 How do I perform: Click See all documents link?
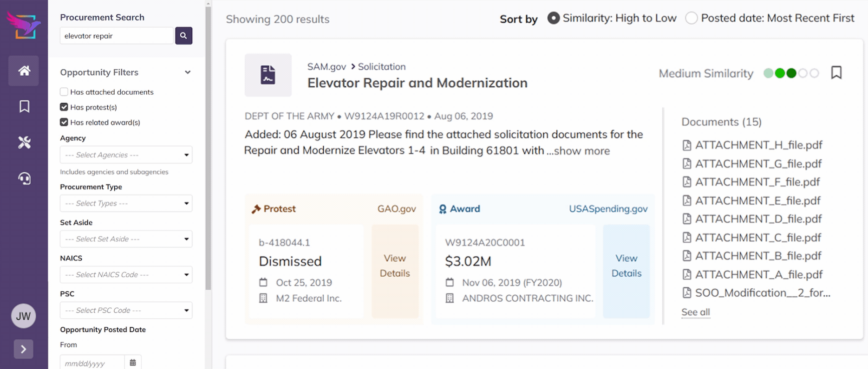point(695,312)
